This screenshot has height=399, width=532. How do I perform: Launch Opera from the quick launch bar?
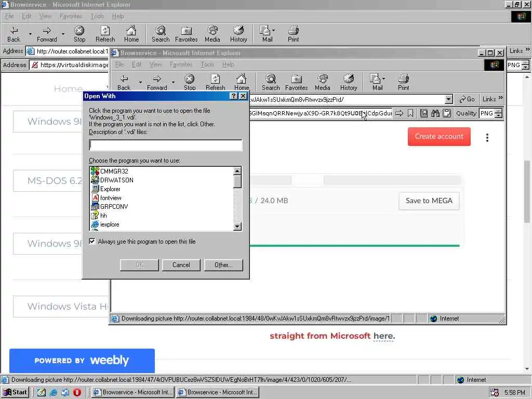click(77, 392)
